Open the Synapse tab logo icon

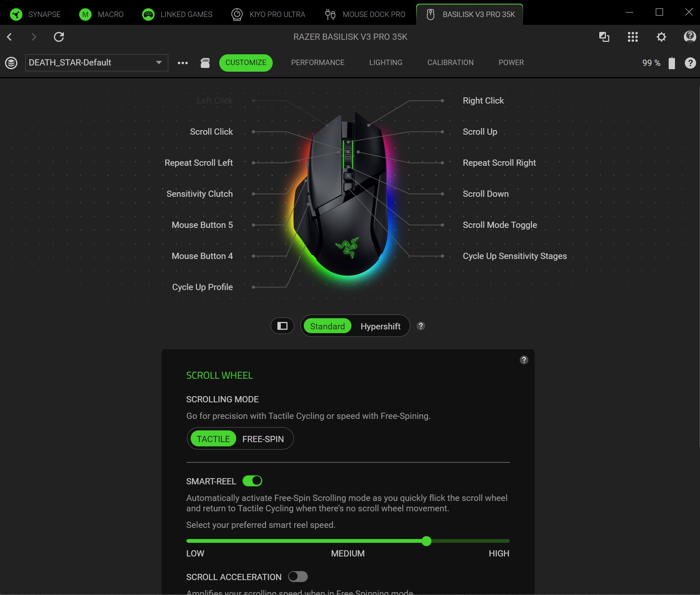pyautogui.click(x=16, y=15)
